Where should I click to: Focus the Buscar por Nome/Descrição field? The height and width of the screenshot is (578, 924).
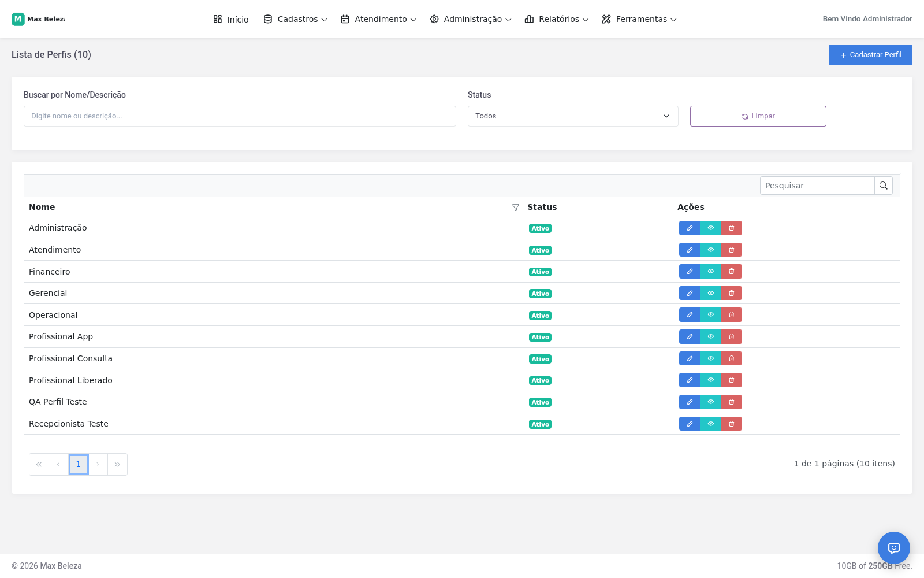click(x=240, y=116)
